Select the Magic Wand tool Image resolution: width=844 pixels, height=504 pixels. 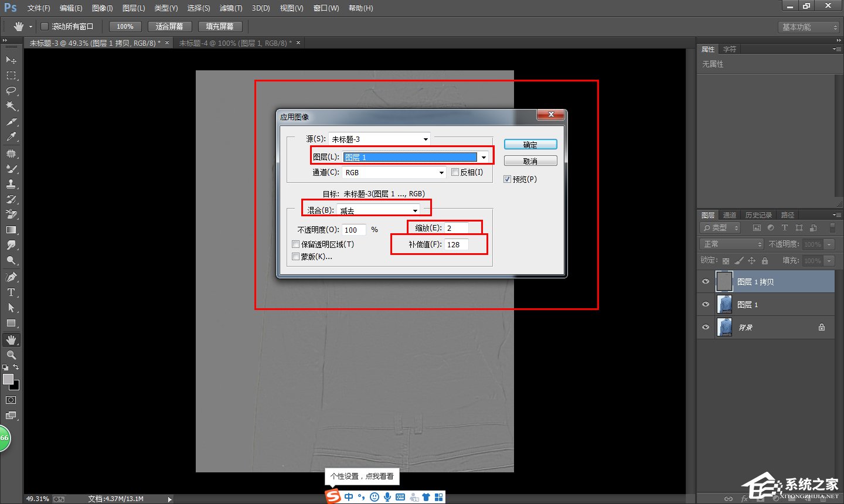pyautogui.click(x=11, y=106)
